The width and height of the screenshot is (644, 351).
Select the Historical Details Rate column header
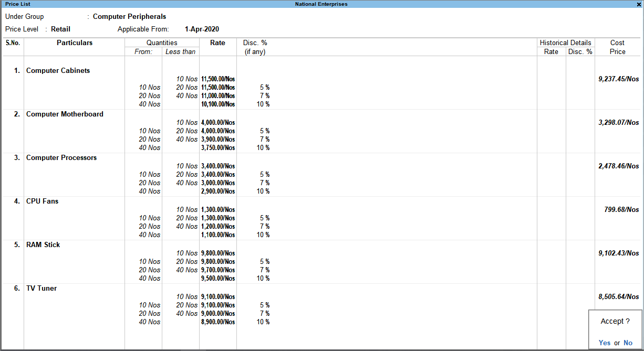pyautogui.click(x=551, y=51)
